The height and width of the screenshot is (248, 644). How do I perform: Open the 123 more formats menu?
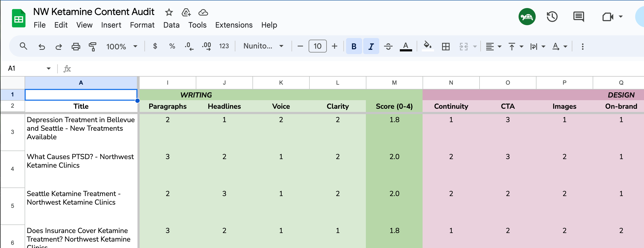(224, 46)
